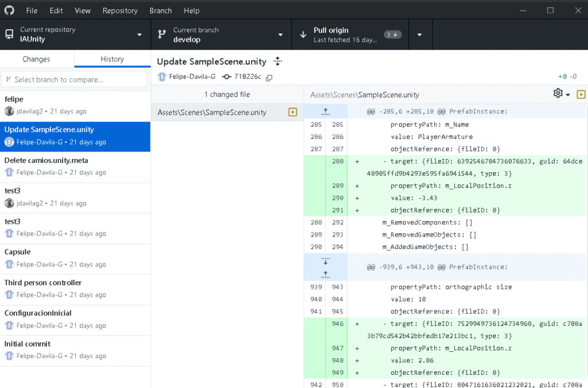Expand the Pull origin options arrow

pyautogui.click(x=420, y=34)
